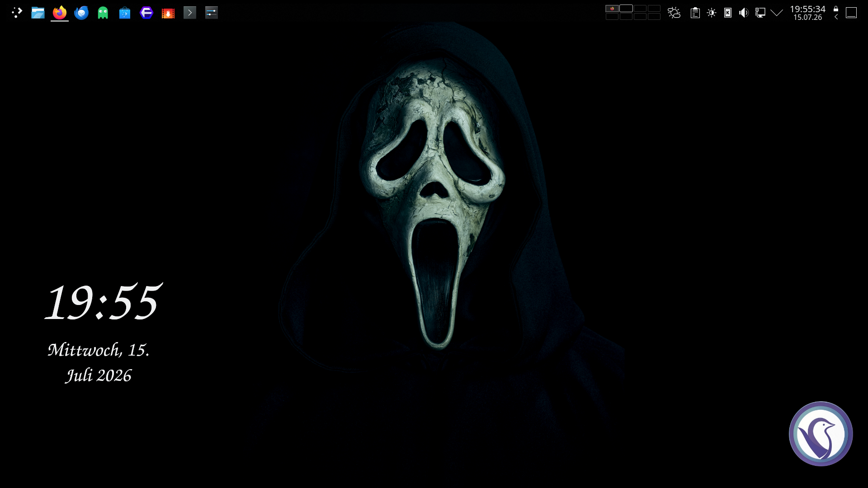Expand hidden system tray icons arrow
Image resolution: width=868 pixels, height=488 pixels.
[777, 13]
